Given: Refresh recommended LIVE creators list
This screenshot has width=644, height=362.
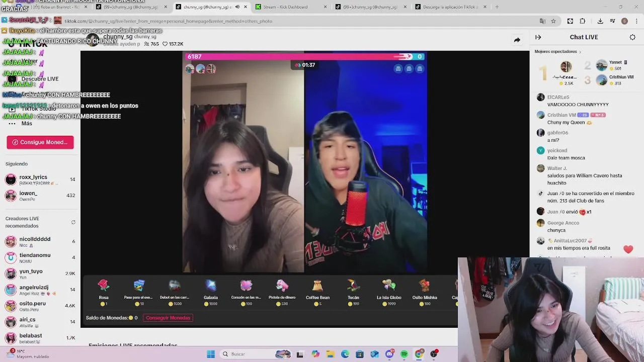Looking at the screenshot, I should pos(73,222).
